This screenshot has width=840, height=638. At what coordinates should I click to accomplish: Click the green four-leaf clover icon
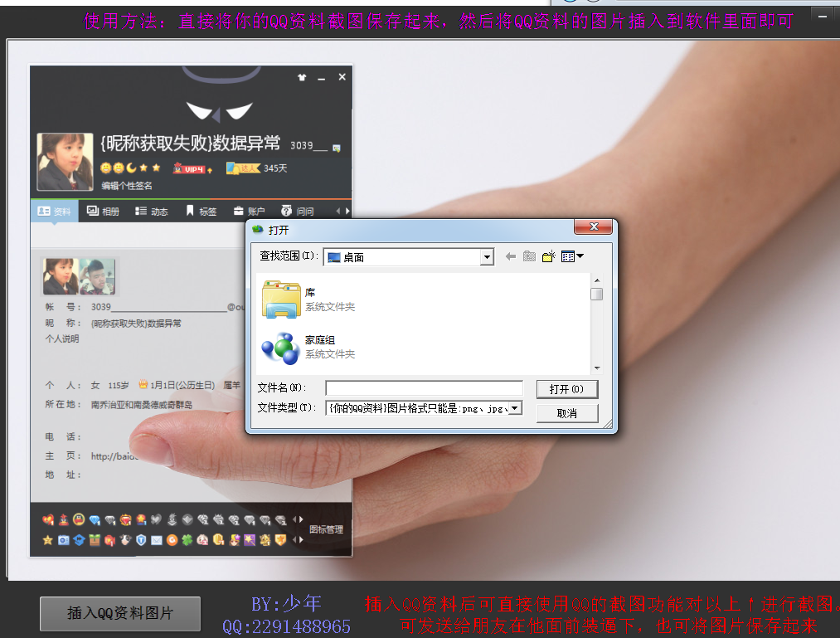187,540
